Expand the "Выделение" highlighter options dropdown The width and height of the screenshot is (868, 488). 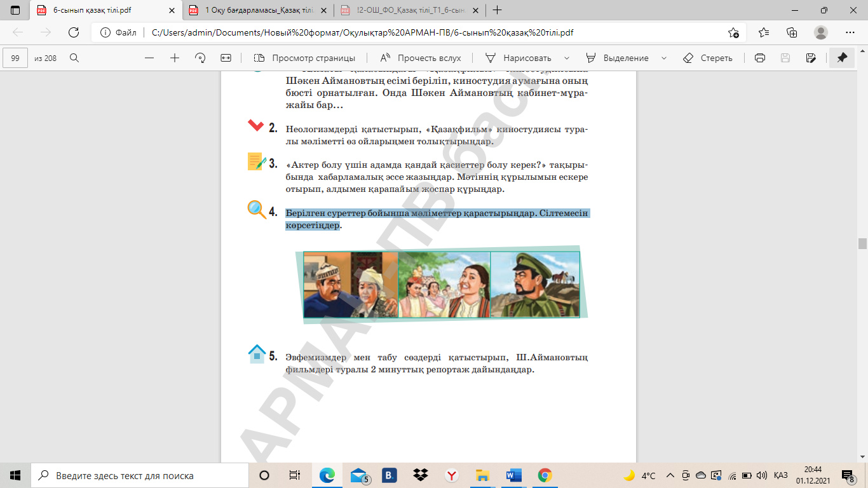click(x=664, y=58)
